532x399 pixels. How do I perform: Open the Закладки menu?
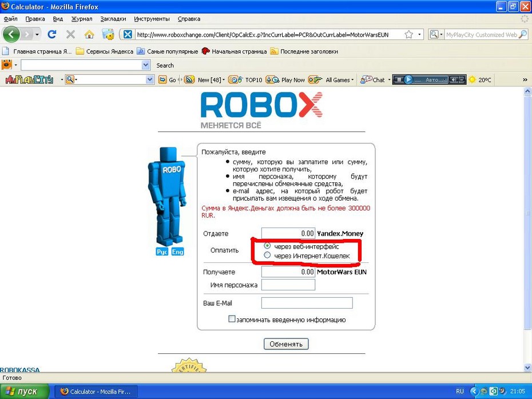click(113, 19)
